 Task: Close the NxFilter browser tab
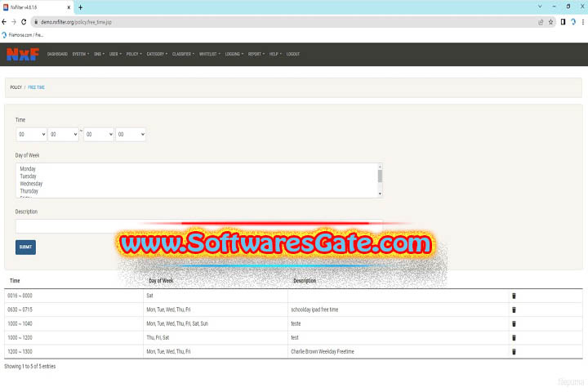point(69,7)
